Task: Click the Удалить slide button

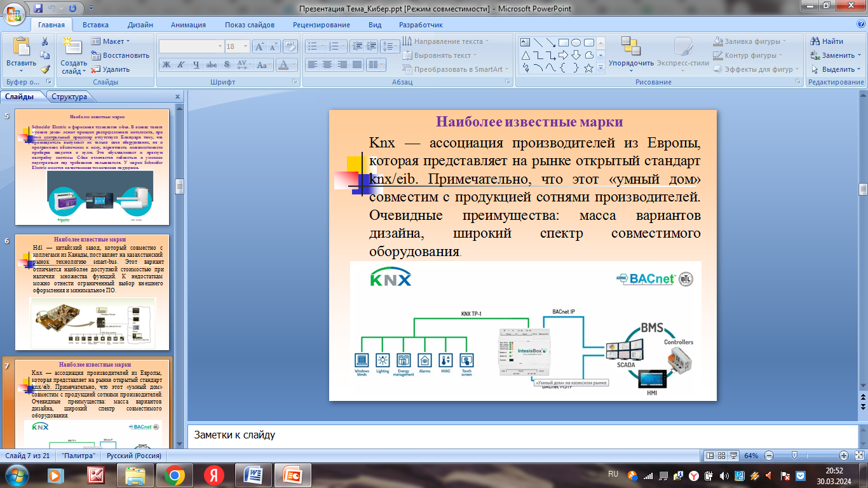Action: point(111,69)
